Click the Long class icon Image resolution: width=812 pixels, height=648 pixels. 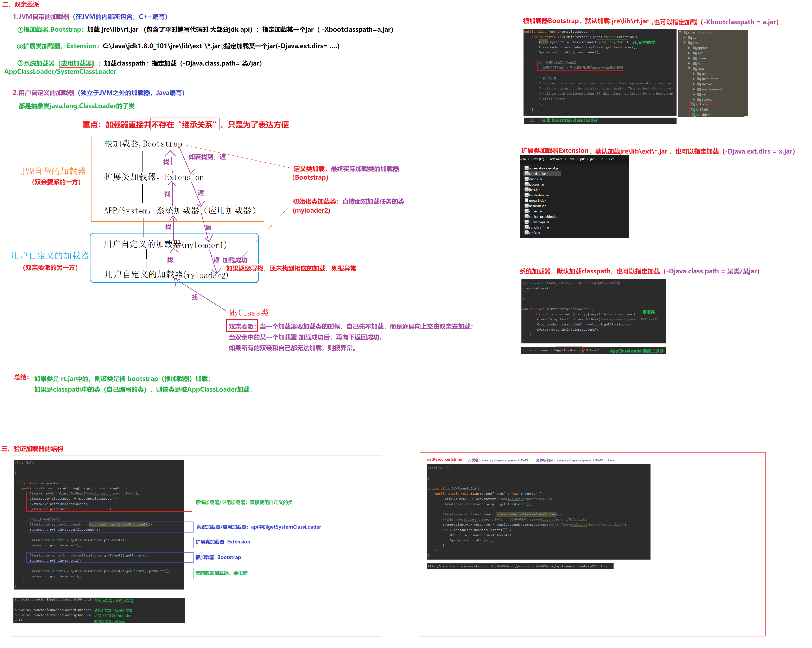(693, 104)
